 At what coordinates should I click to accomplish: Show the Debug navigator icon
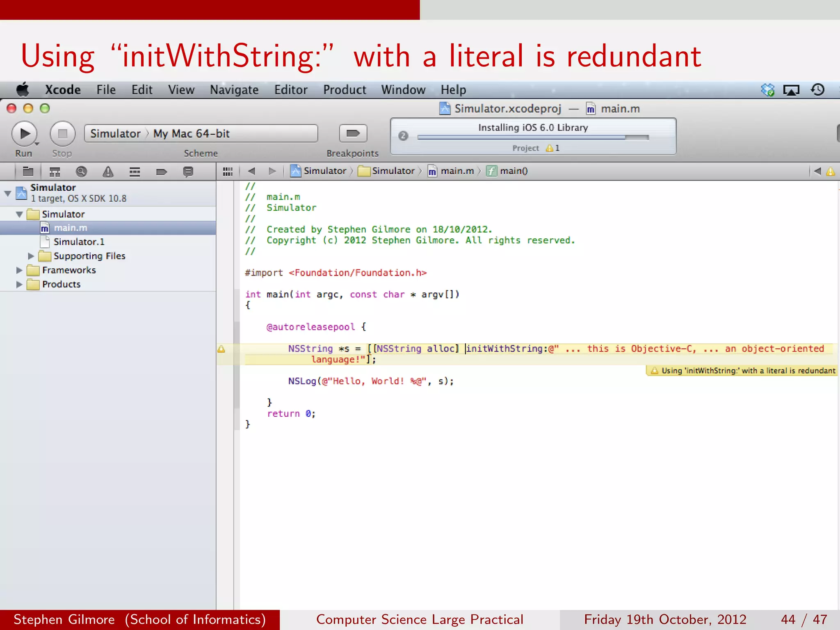coord(135,171)
